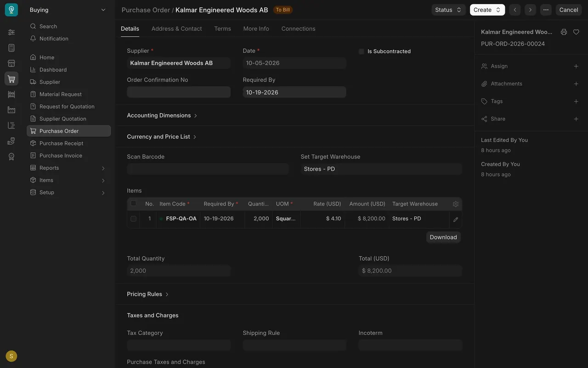Switch to the Terms tab
Viewport: 588px width, 368px height.
click(x=222, y=29)
